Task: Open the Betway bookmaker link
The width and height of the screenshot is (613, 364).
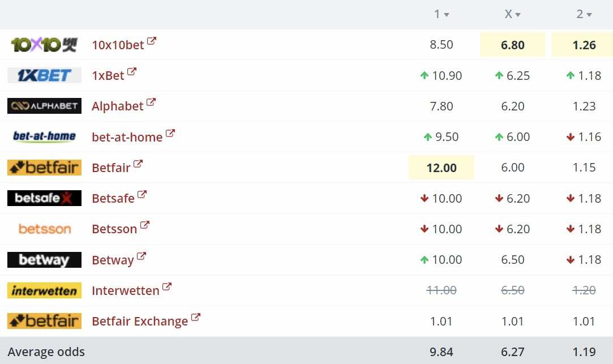Action: point(113,260)
